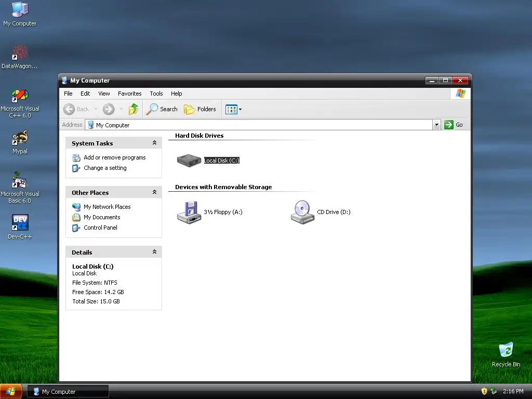Select the CD Drive (D:) icon

[x=303, y=212]
